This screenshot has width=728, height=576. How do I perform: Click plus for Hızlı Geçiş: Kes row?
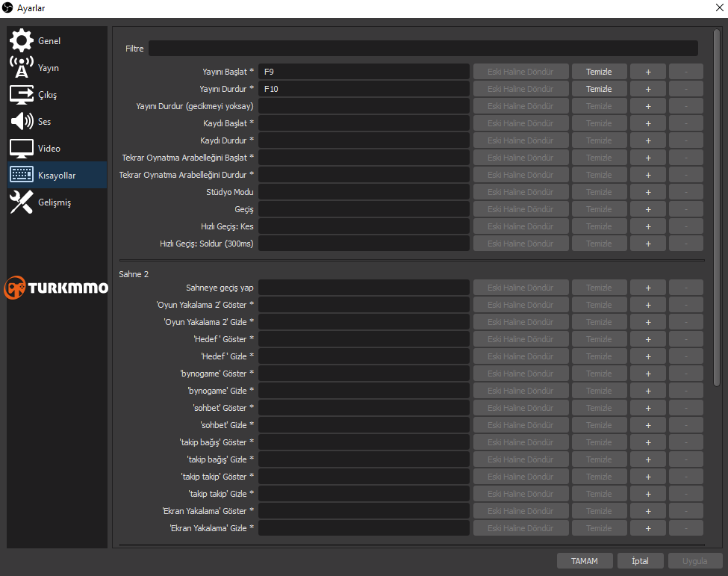648,226
